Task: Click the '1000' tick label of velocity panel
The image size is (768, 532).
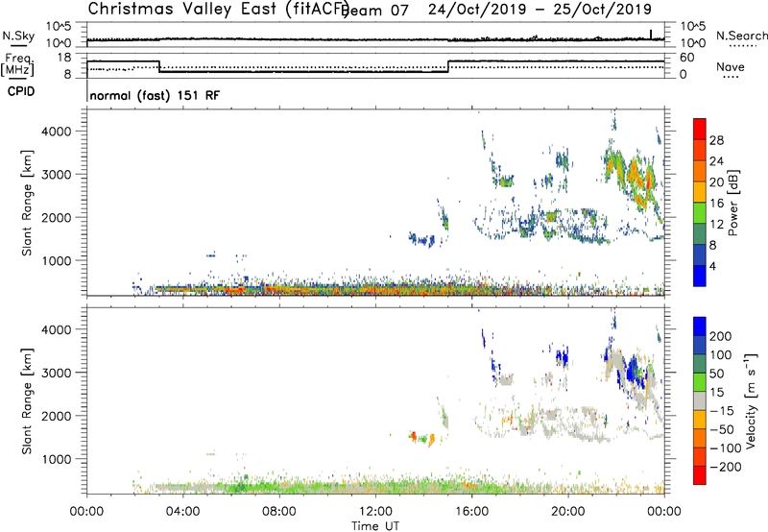Action: 56,459
